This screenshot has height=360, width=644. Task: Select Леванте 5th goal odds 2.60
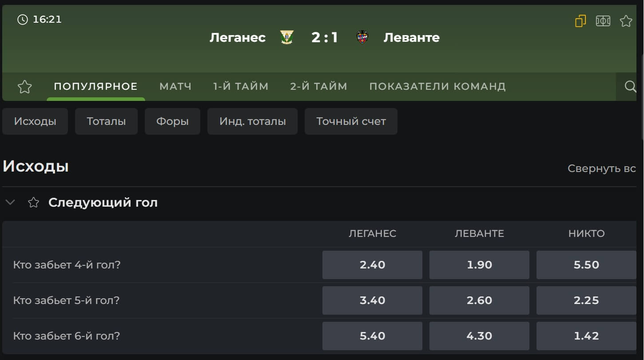click(479, 300)
